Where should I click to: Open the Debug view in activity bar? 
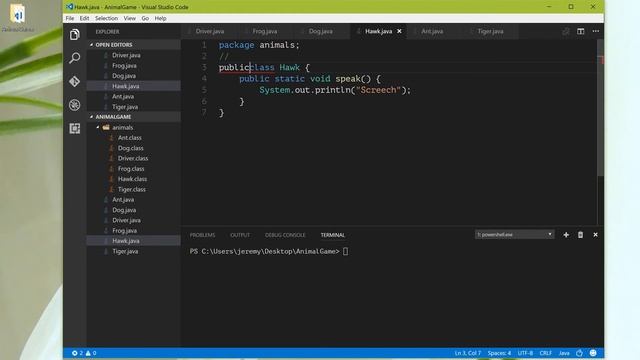click(74, 105)
